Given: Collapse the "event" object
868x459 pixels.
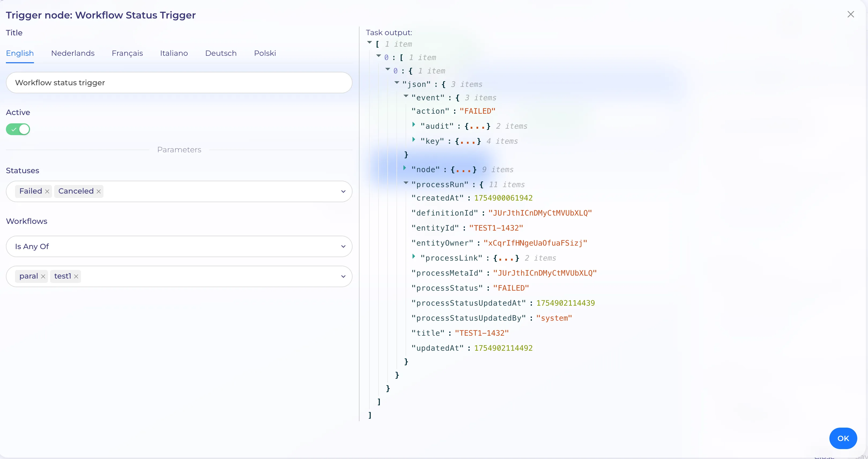Looking at the screenshot, I should (x=406, y=96).
